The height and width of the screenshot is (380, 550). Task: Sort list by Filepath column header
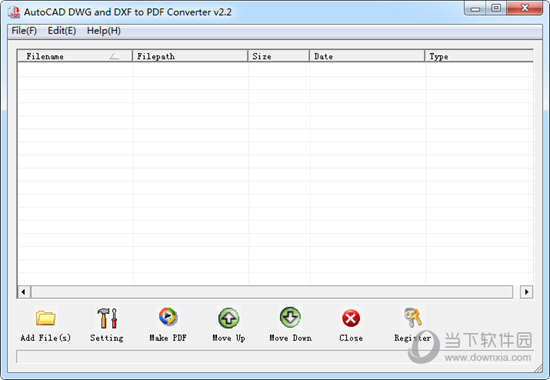pos(190,56)
